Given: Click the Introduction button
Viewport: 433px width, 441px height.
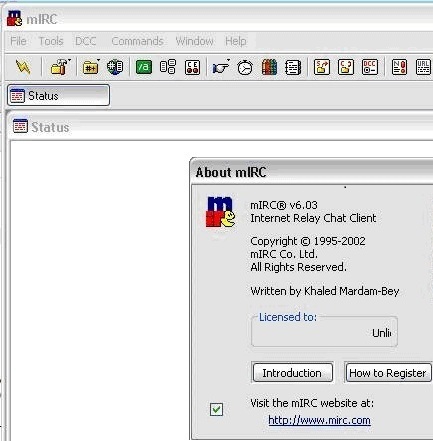Looking at the screenshot, I should 292,373.
